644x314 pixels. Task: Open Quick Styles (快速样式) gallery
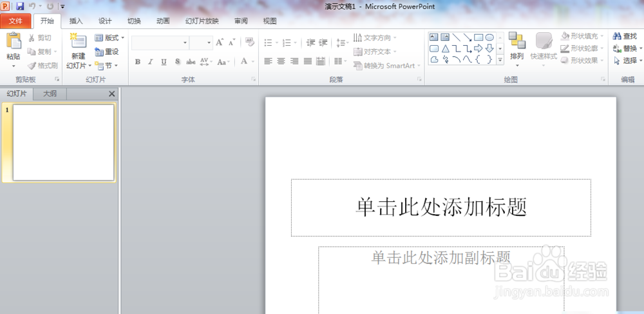[544, 49]
